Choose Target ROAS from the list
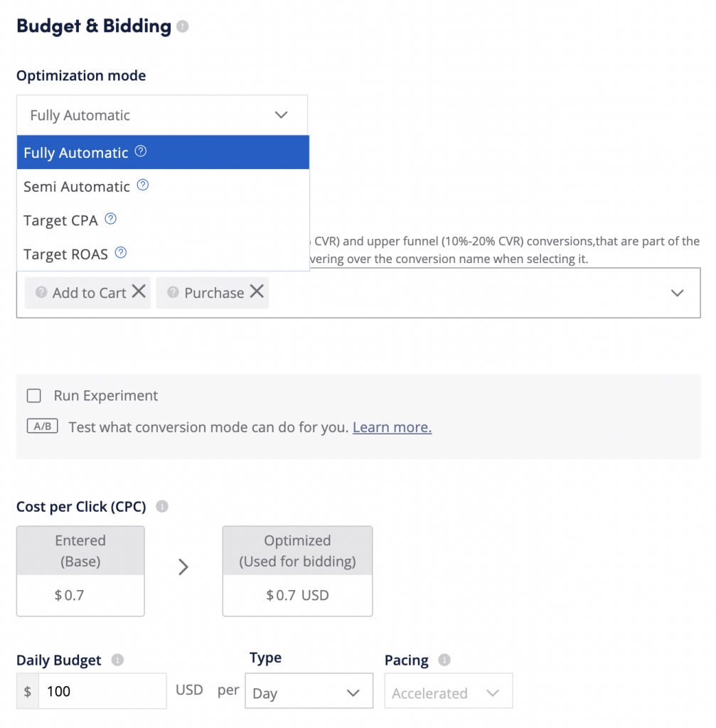 65,254
